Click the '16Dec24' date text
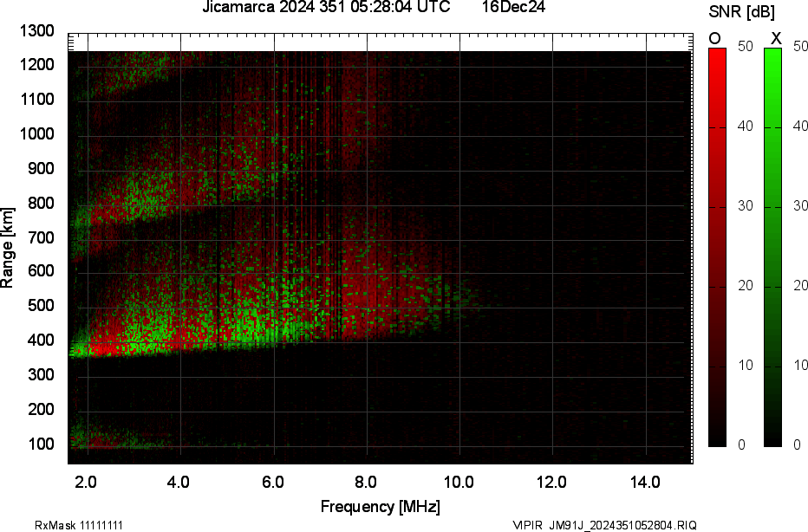Viewport: 808px width, 532px height. coord(513,7)
